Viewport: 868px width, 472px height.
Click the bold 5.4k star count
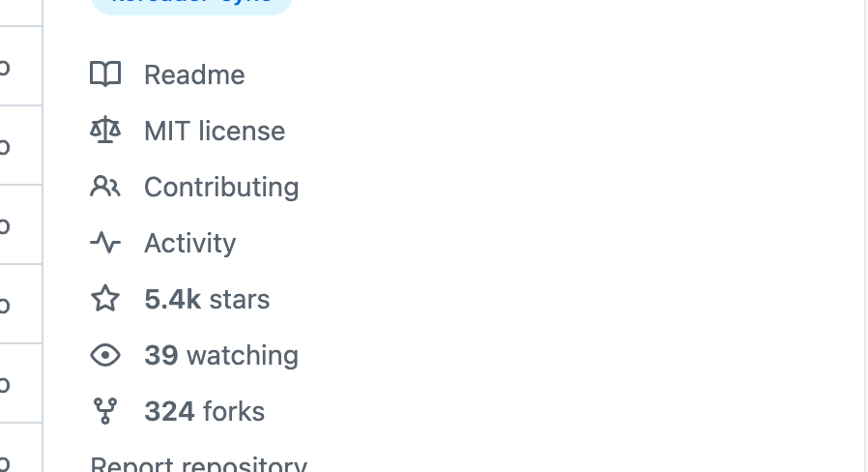tap(172, 299)
